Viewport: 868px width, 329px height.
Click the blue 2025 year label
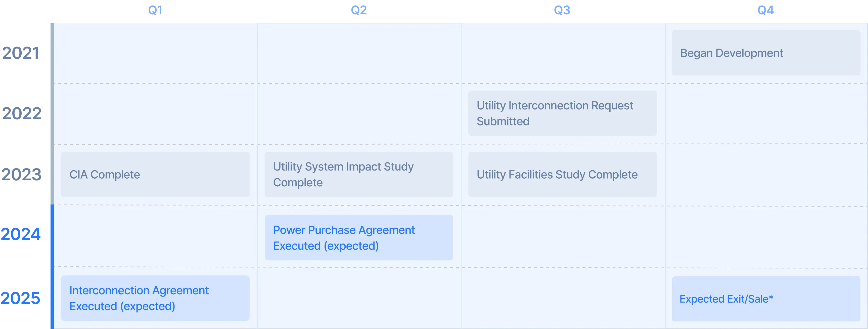[20, 298]
